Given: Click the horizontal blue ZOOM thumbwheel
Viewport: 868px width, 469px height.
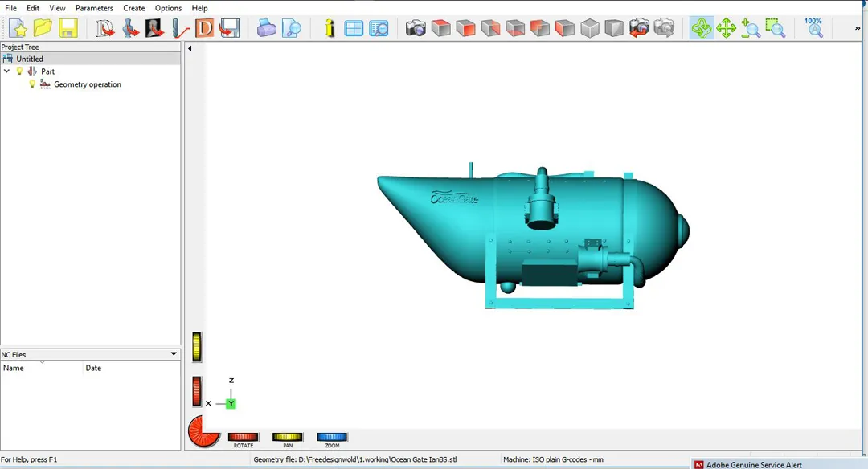Looking at the screenshot, I should (x=332, y=437).
